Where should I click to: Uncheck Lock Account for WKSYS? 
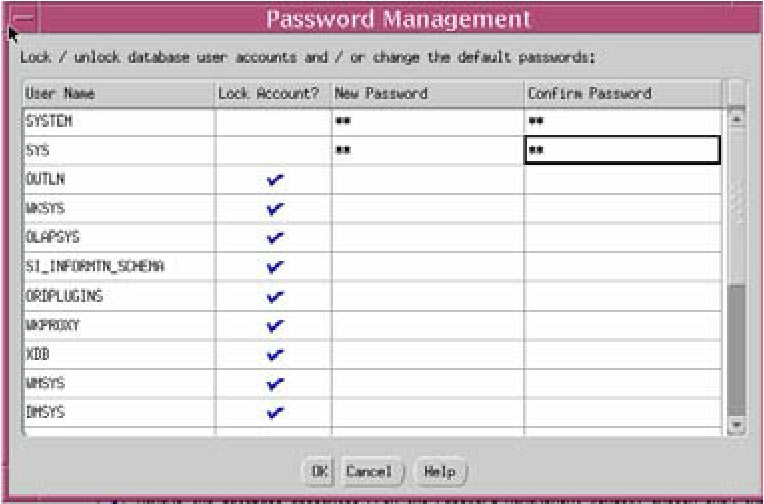tap(275, 210)
